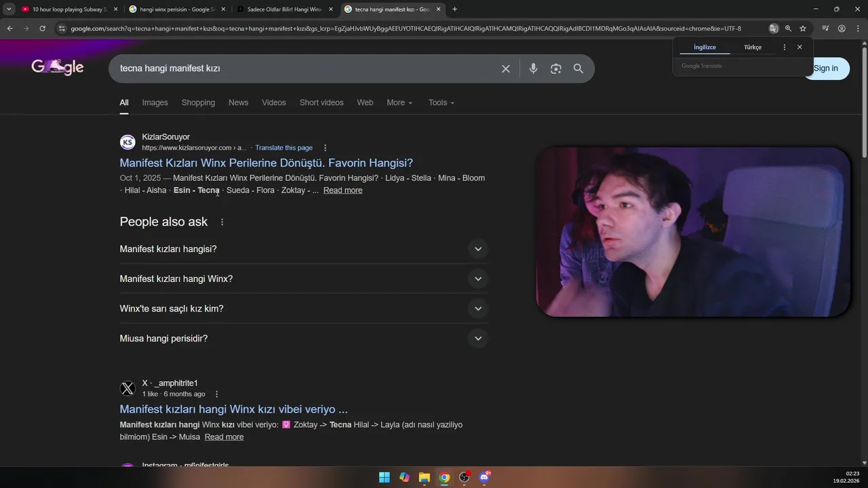This screenshot has height=488, width=868.
Task: Select the News search tab
Action: (238, 102)
